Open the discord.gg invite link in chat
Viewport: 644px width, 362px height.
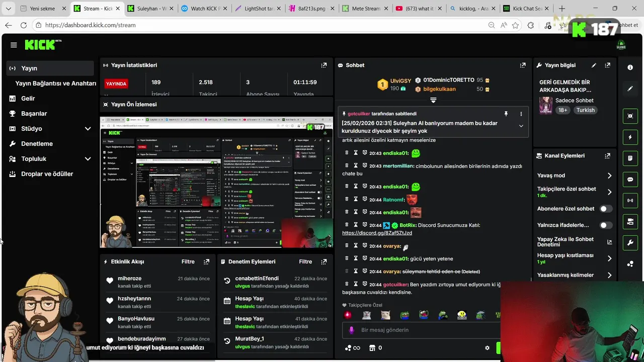pyautogui.click(x=377, y=233)
